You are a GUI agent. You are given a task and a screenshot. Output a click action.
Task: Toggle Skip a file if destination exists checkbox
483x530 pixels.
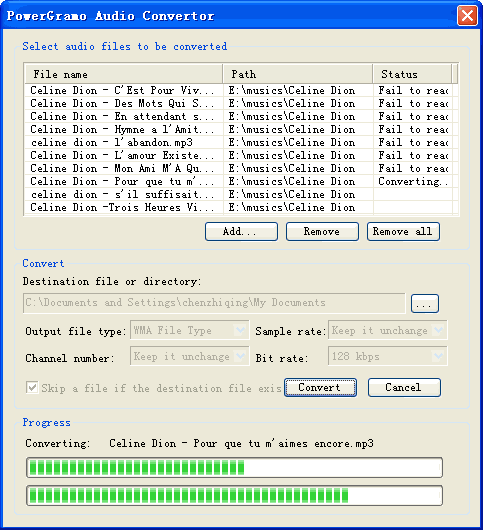(32, 387)
